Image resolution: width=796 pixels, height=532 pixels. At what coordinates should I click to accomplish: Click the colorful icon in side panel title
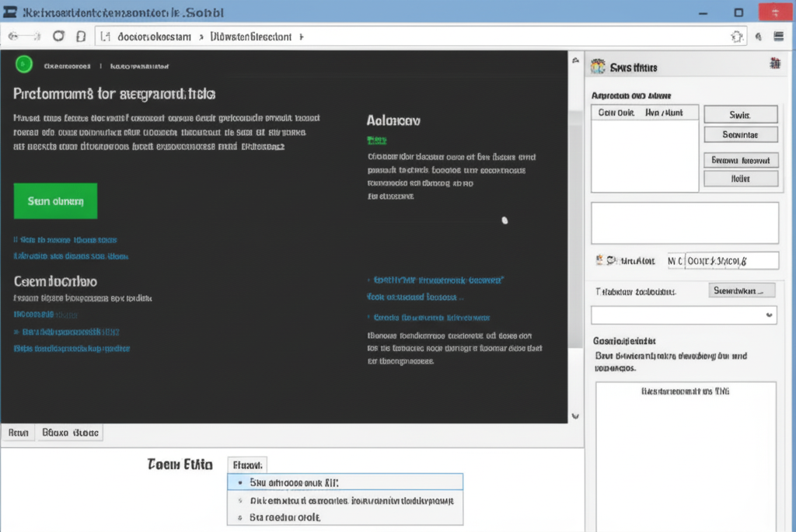[598, 67]
